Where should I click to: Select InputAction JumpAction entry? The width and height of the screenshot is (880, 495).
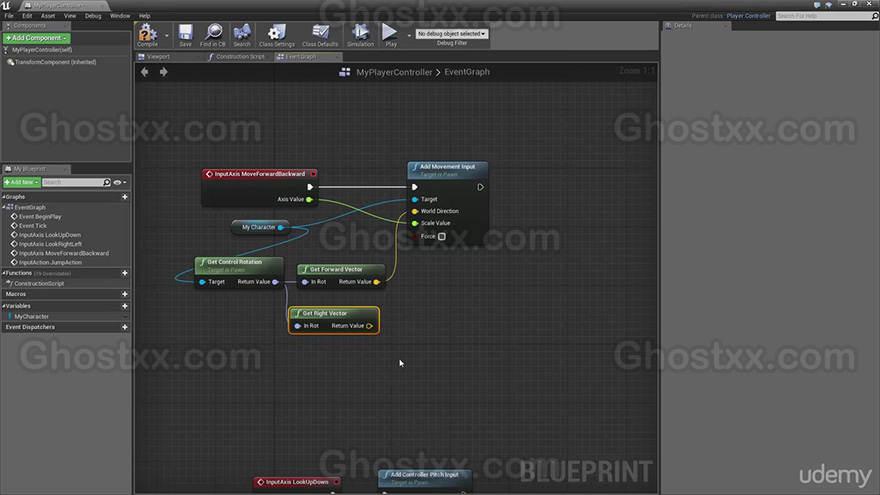[x=50, y=263]
